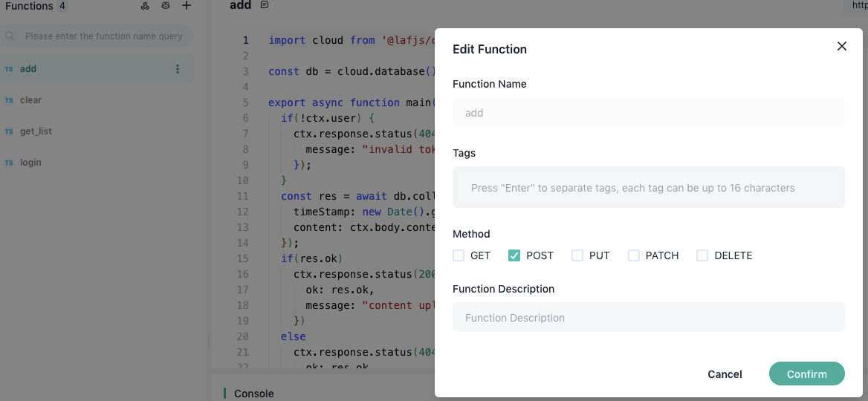This screenshot has width=868, height=401.
Task: Uncheck the POST method checkbox
Action: [x=514, y=255]
